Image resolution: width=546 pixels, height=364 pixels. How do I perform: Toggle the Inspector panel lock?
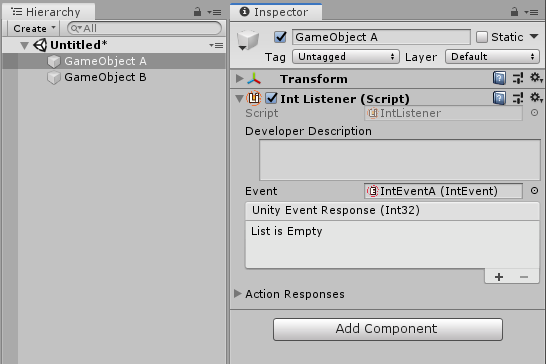coord(514,12)
